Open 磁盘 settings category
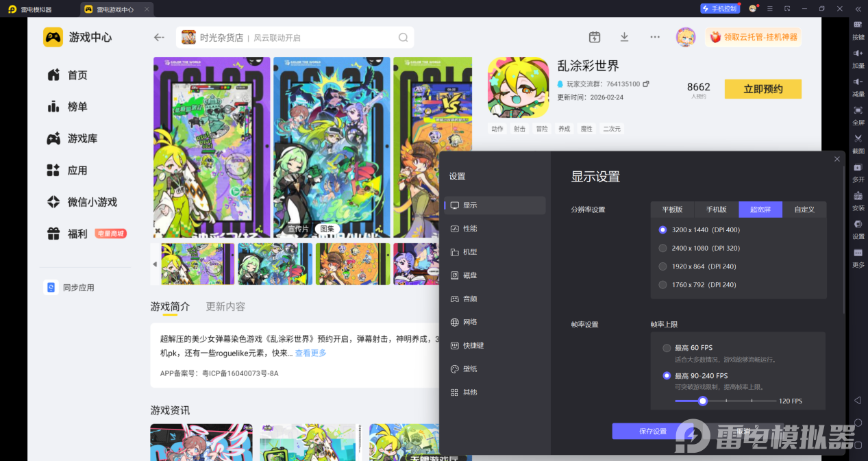 click(495, 275)
